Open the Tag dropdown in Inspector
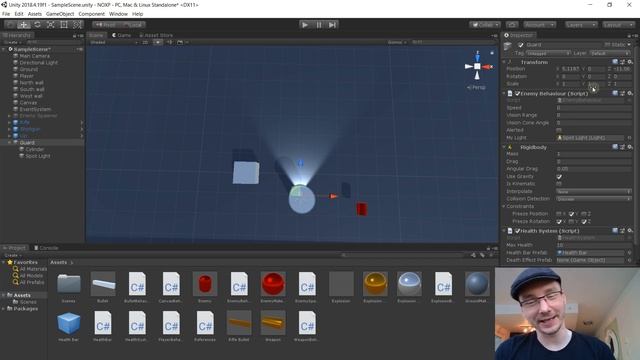 pyautogui.click(x=548, y=53)
